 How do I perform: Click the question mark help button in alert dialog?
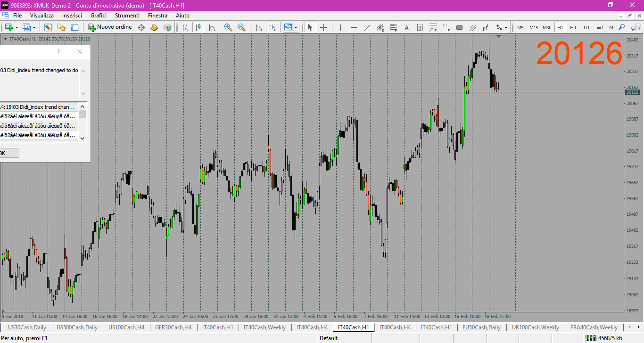(58, 52)
